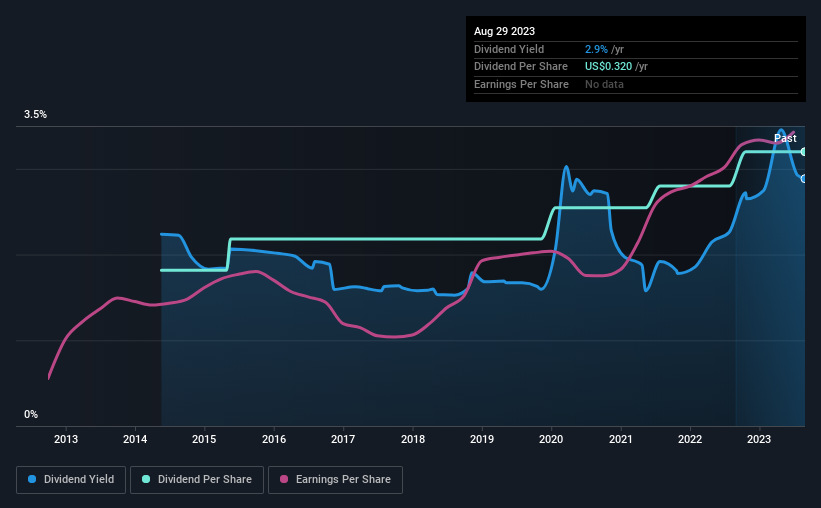Jump to 2020 on the time axis

click(x=551, y=438)
